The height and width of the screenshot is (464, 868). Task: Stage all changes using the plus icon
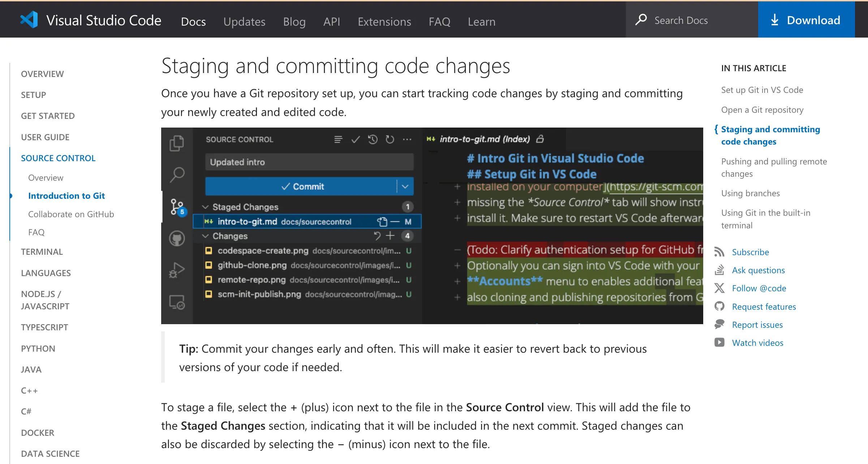(390, 236)
